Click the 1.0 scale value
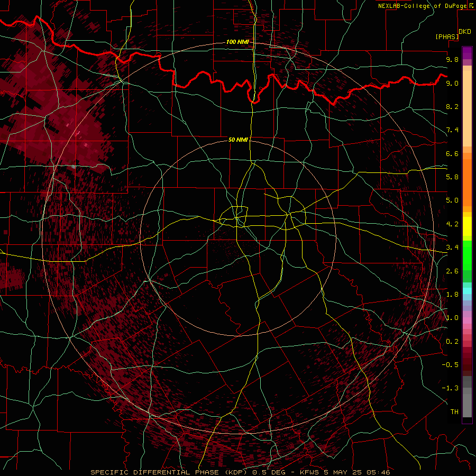Viewport: 476px width, 476px height. 452,318
